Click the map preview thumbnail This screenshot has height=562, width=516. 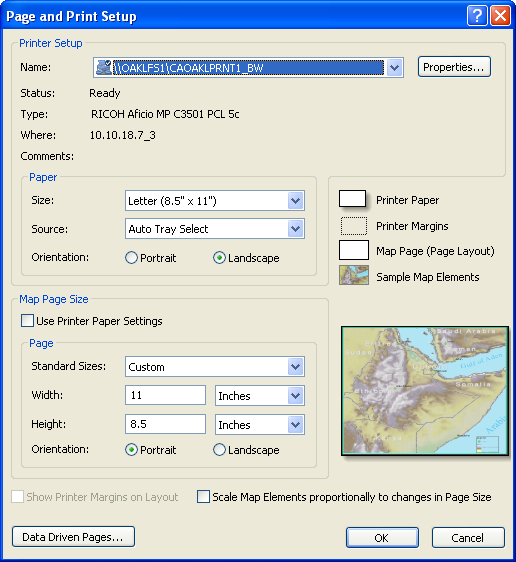425,391
